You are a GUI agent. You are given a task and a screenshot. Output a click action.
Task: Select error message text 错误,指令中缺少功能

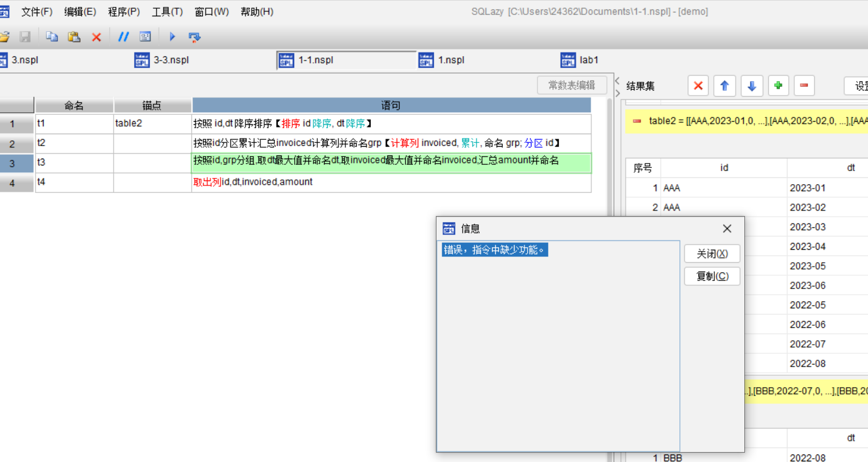click(495, 250)
